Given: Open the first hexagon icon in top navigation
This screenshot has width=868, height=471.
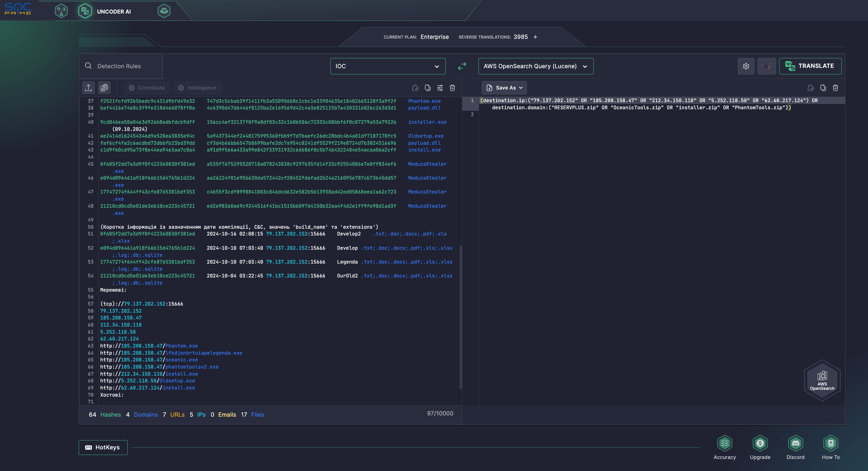Looking at the screenshot, I should [61, 11].
